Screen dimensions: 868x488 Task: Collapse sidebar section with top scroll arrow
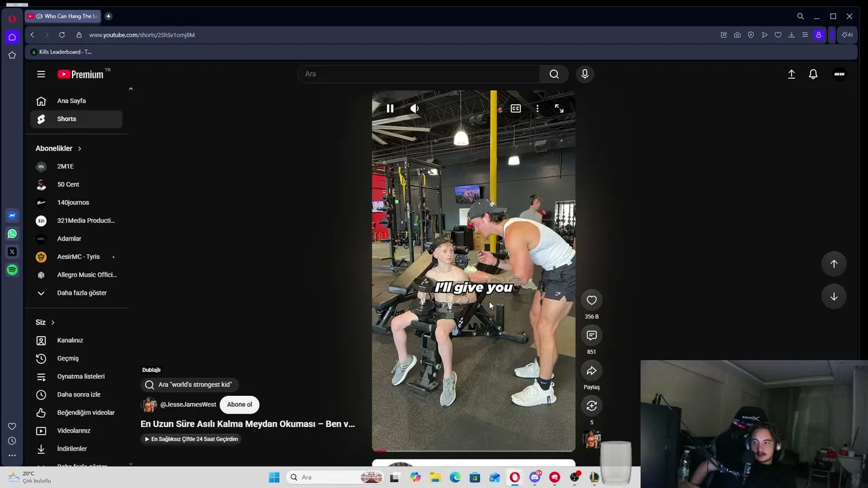(130, 89)
